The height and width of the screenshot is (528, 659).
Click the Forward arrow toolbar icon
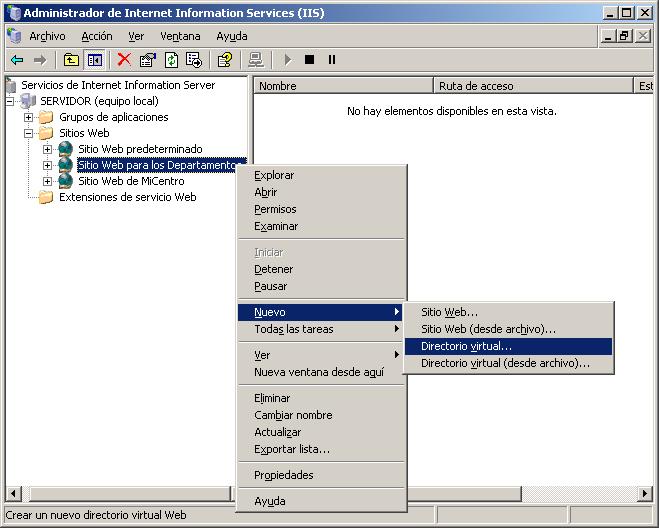pos(40,60)
